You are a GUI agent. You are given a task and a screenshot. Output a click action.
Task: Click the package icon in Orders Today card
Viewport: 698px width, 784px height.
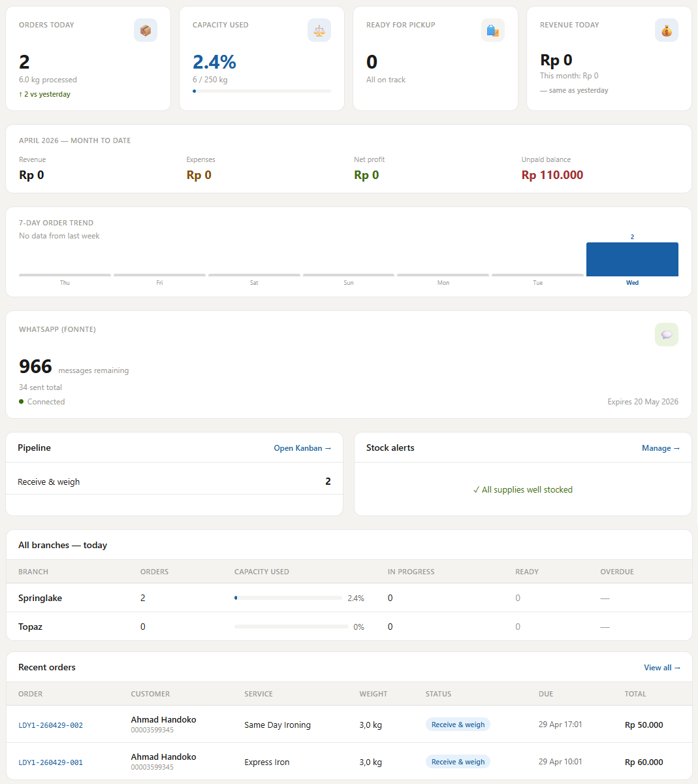click(146, 30)
